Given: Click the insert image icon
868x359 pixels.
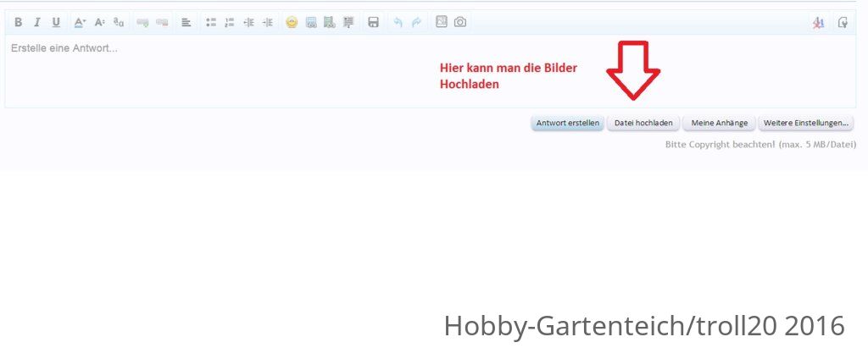Looking at the screenshot, I should (x=311, y=23).
